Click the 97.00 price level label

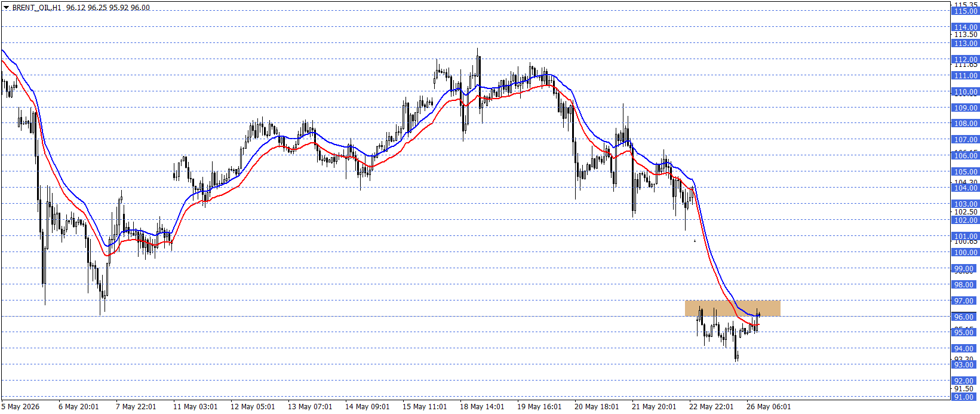[x=965, y=300]
